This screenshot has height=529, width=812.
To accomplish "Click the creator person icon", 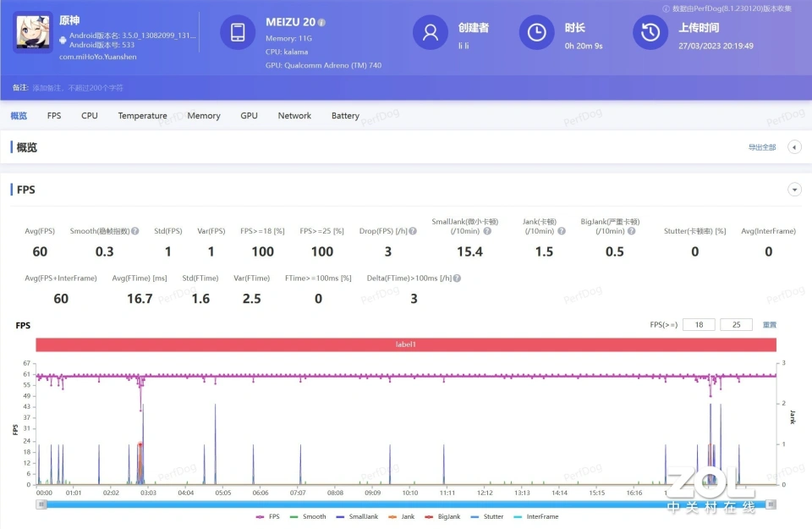I will tap(430, 33).
